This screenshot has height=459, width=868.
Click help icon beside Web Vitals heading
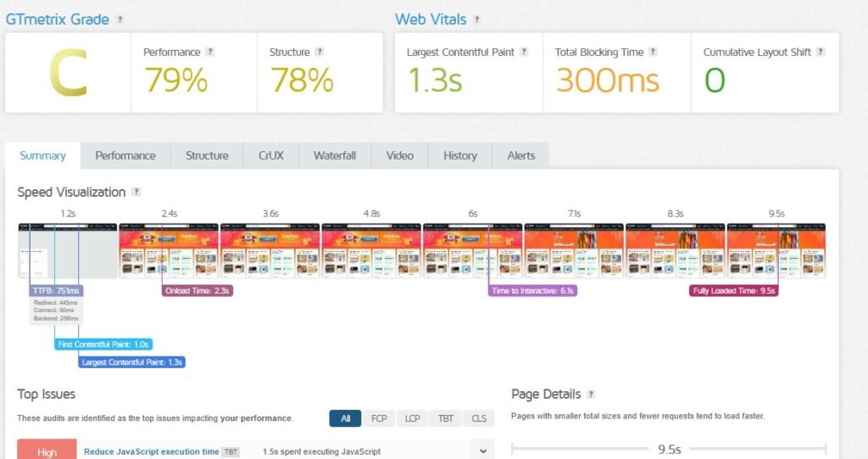pyautogui.click(x=476, y=20)
